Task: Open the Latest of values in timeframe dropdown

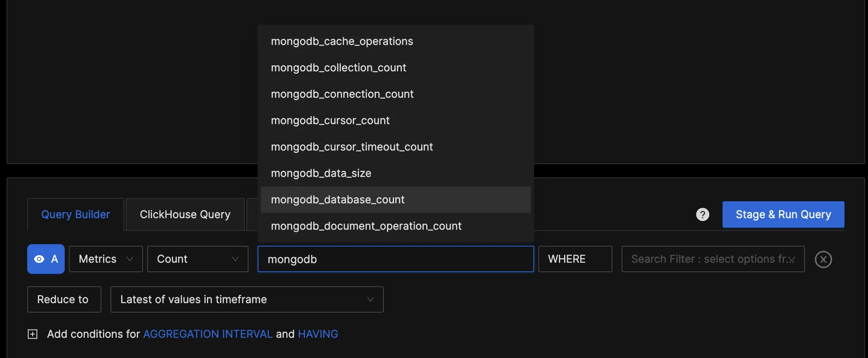Action: tap(247, 299)
